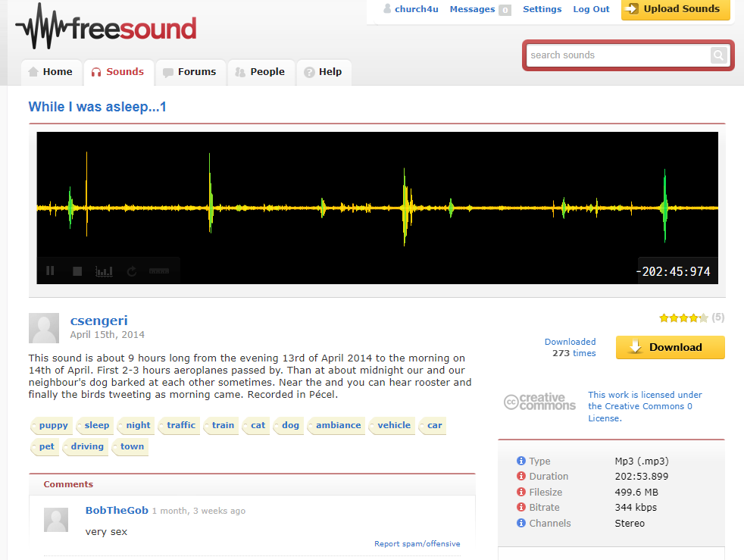Select the vehicle tag
This screenshot has width=744, height=560.
click(x=392, y=425)
